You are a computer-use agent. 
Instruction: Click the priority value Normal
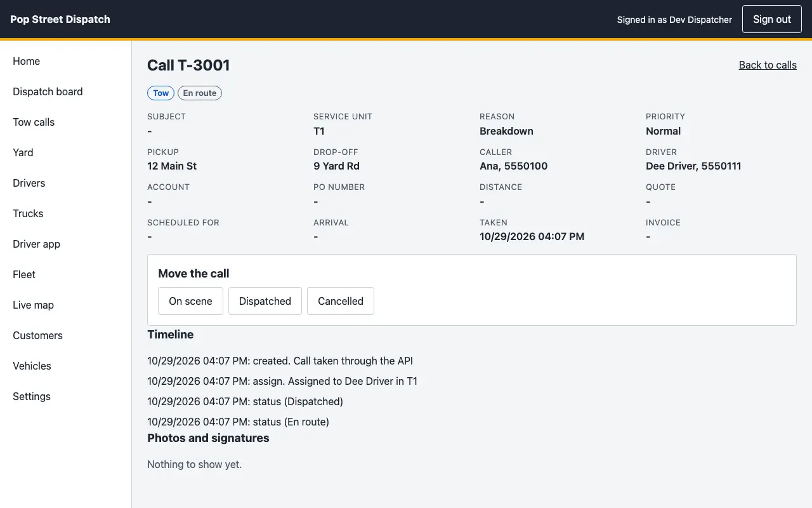click(x=663, y=131)
